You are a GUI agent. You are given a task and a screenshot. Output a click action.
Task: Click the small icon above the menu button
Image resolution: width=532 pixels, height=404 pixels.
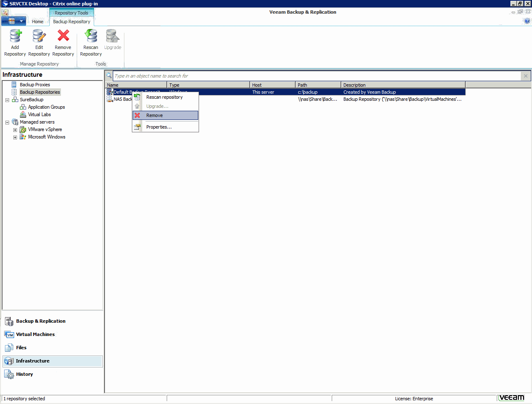click(x=5, y=12)
